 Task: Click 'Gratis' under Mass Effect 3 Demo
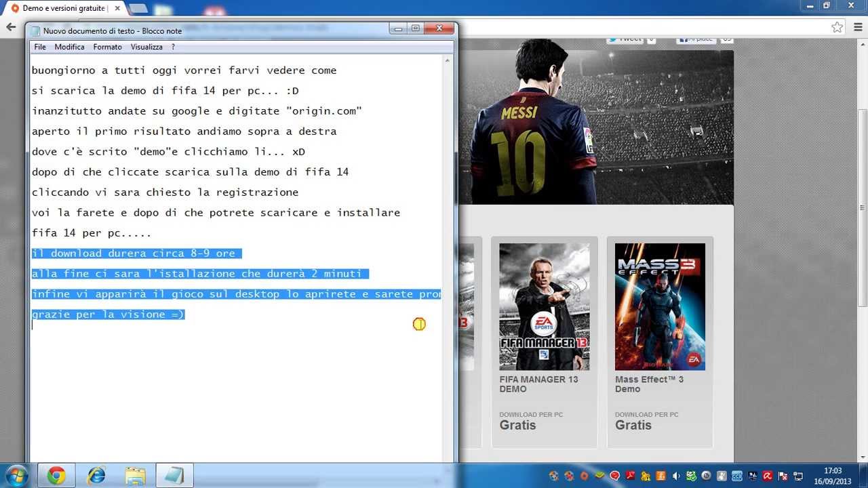tap(633, 425)
